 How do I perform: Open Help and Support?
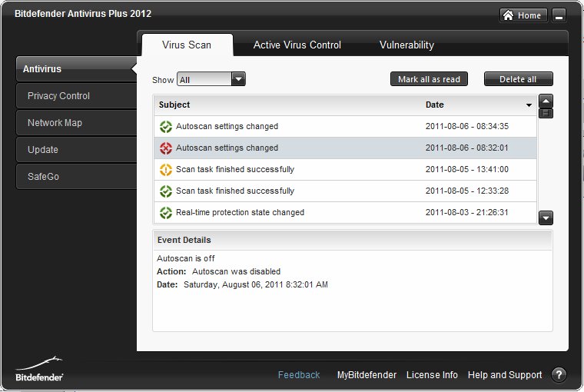505,375
